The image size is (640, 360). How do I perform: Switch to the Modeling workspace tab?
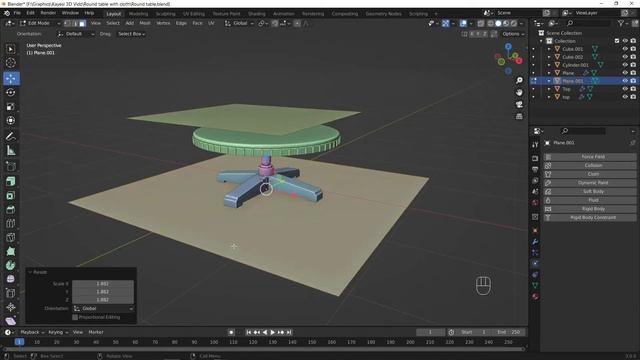138,13
